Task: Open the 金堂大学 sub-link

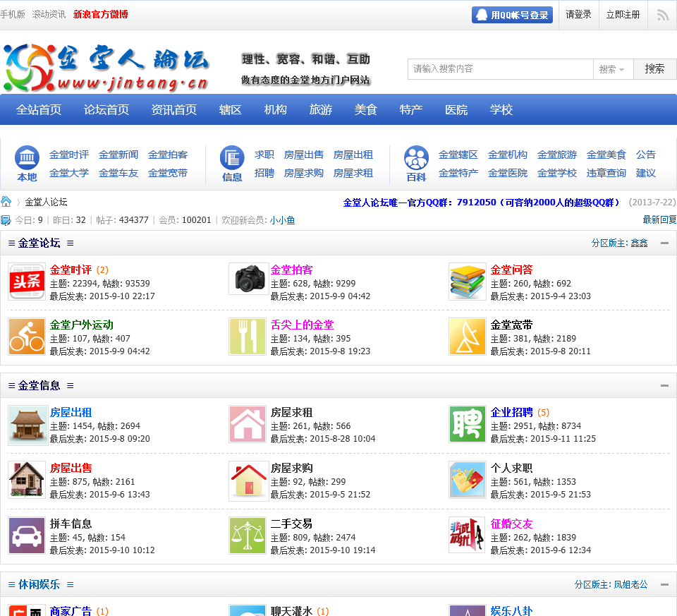Action: pyautogui.click(x=69, y=173)
